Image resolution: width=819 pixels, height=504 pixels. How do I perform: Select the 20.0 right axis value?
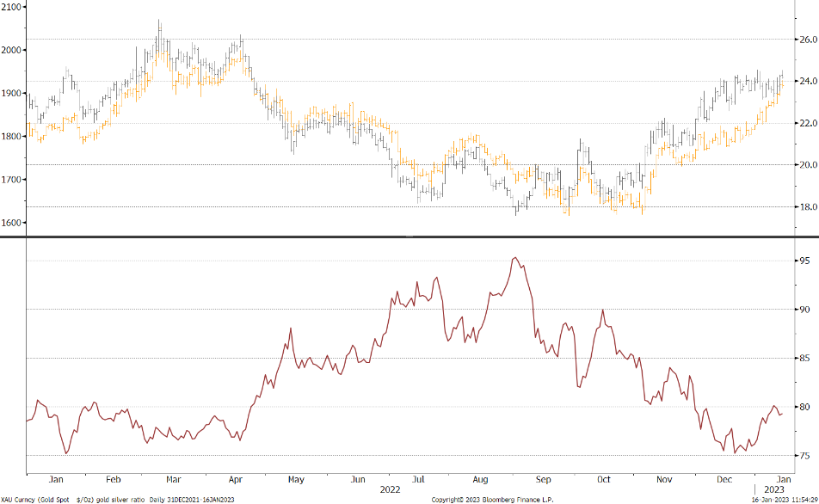coord(809,164)
